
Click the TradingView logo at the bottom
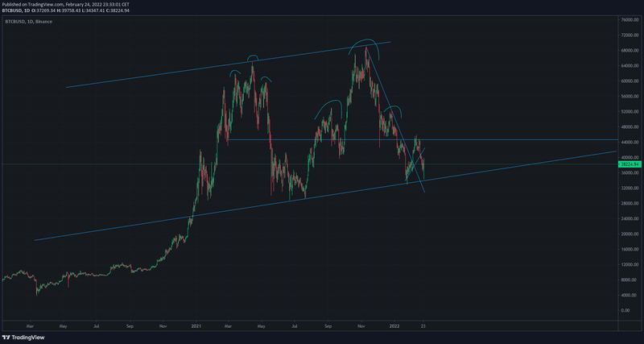click(x=23, y=338)
